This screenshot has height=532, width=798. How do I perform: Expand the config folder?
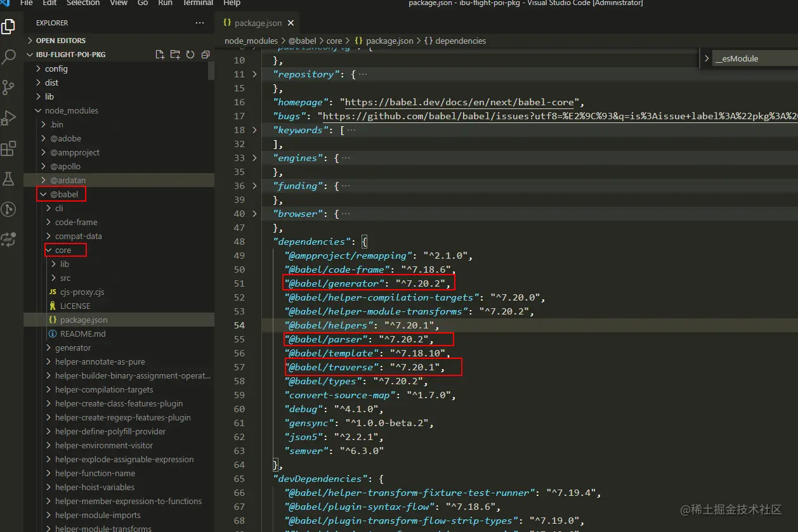point(56,68)
